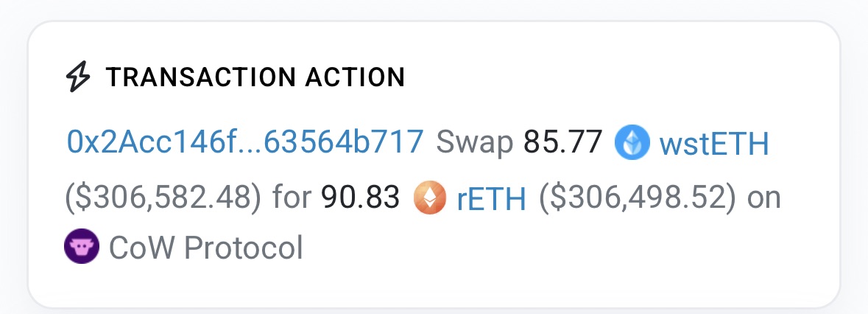This screenshot has height=314, width=868.
Task: Select the 90.83 received amount
Action: (x=361, y=198)
